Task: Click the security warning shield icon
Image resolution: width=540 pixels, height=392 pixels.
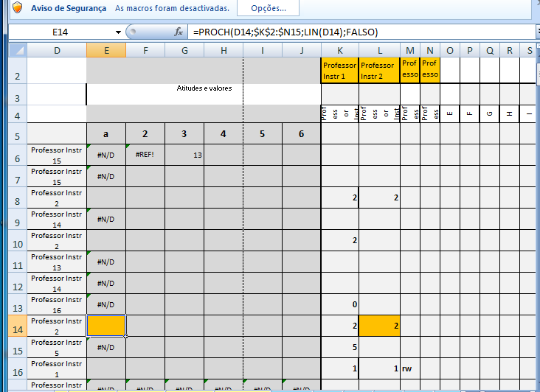Action: click(x=17, y=7)
